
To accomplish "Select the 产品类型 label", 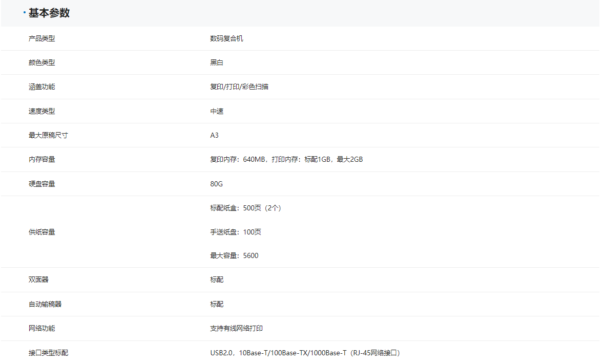I will (41, 38).
